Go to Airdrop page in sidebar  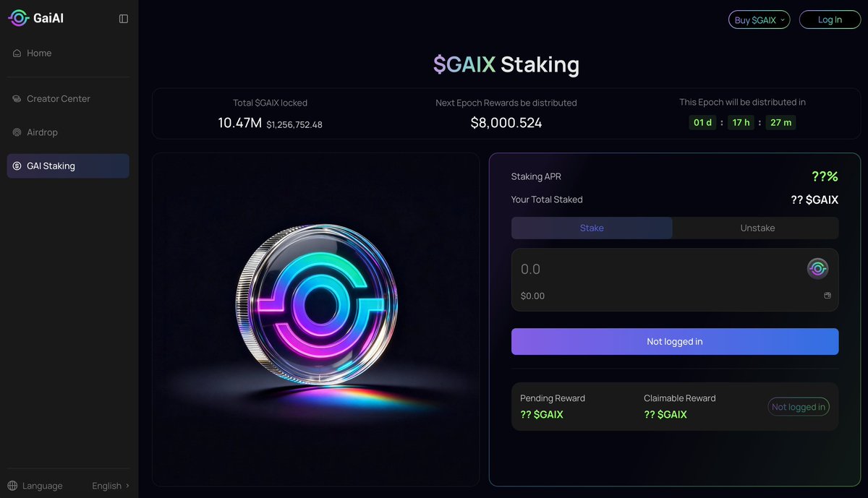(42, 133)
